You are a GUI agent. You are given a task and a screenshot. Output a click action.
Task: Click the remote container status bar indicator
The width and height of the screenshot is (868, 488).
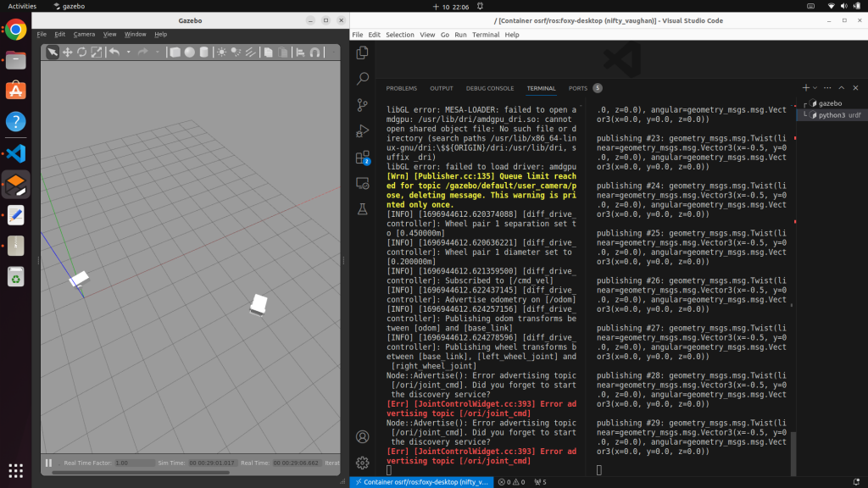423,482
